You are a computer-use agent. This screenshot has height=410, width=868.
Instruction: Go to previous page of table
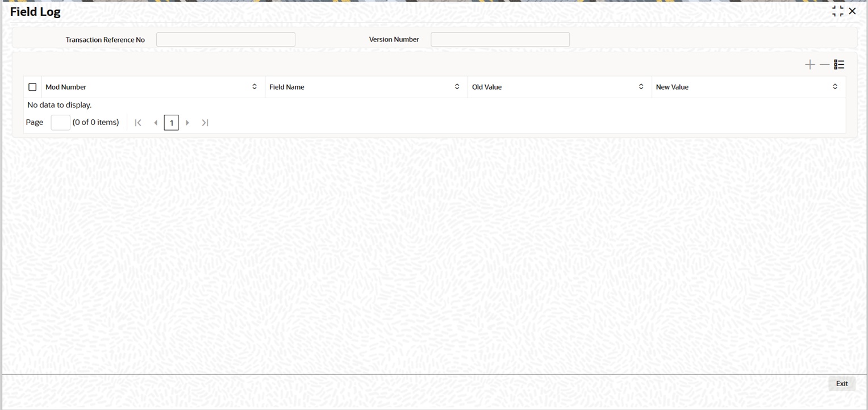pyautogui.click(x=155, y=123)
